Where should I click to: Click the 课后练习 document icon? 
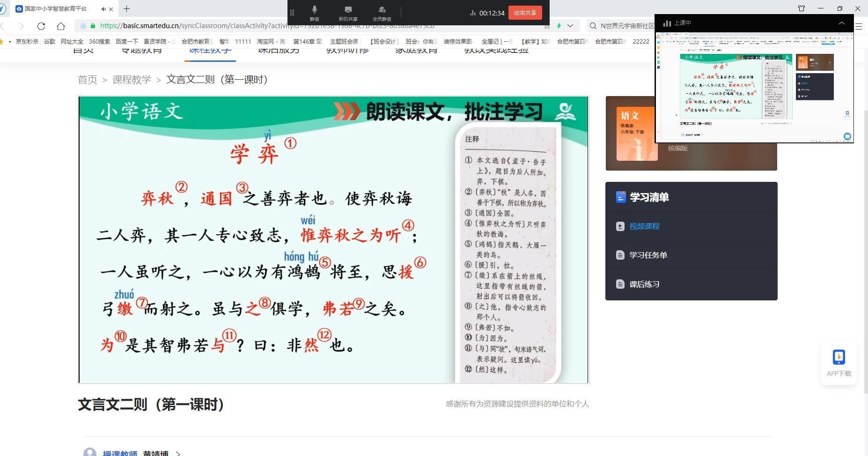point(620,284)
